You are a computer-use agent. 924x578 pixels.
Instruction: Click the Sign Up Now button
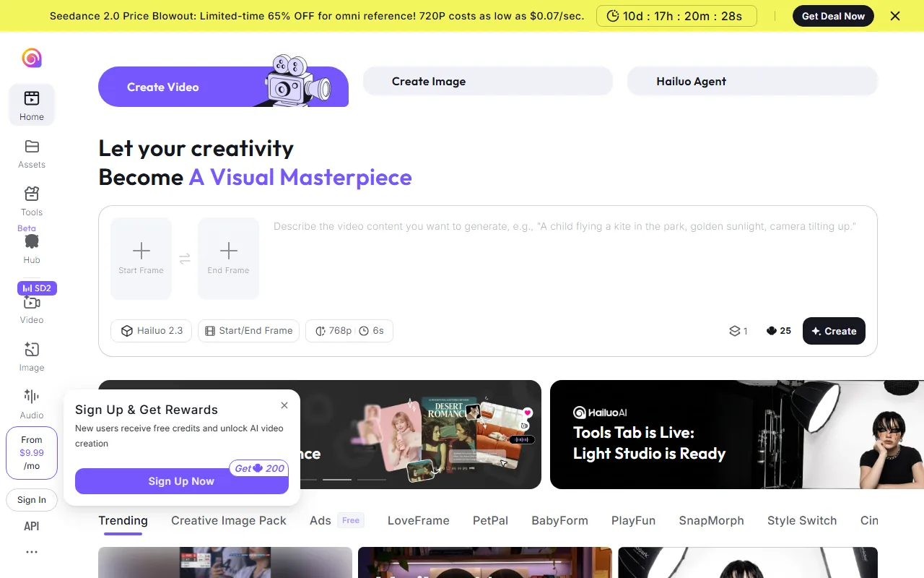coord(182,481)
